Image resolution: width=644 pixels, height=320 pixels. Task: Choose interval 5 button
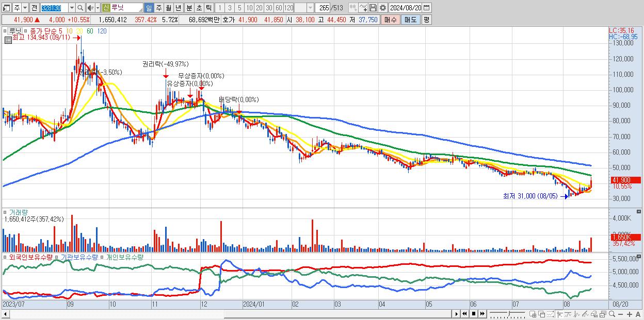(239, 8)
